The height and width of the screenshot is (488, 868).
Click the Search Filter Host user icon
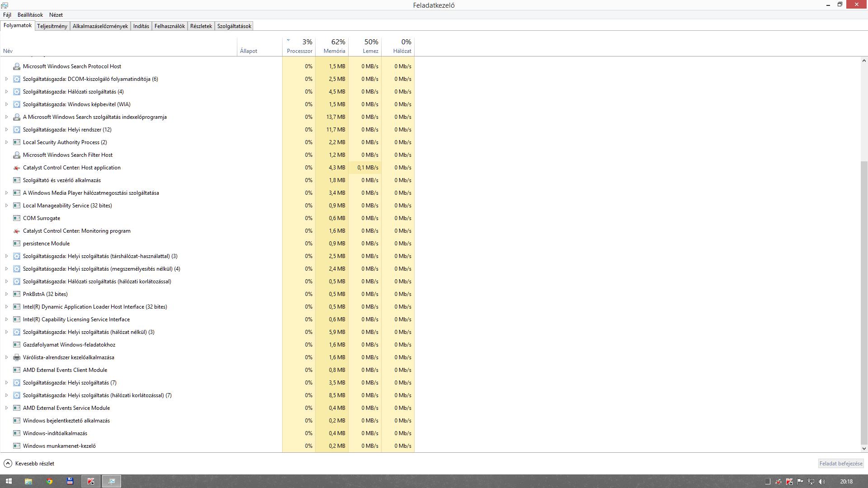(17, 155)
